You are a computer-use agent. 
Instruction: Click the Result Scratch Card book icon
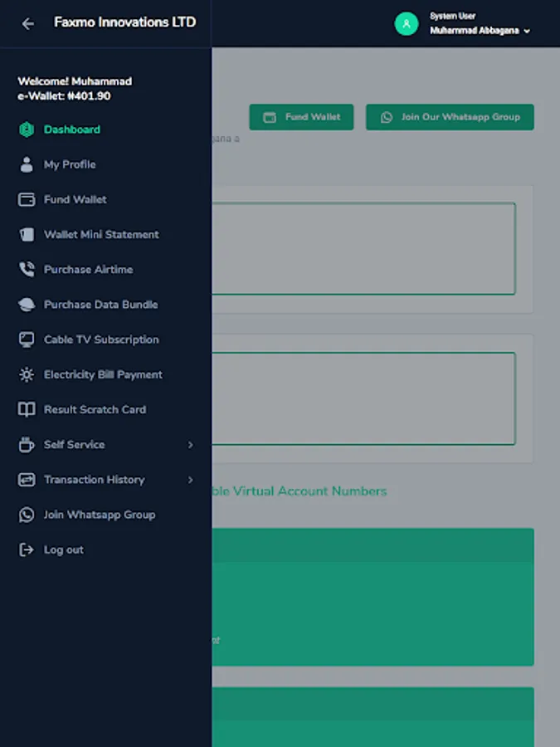[x=27, y=410]
